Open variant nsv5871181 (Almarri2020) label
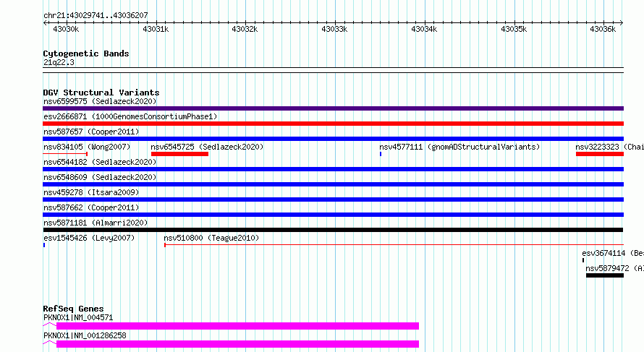Image resolution: width=644 pixels, height=352 pixels. (96, 223)
